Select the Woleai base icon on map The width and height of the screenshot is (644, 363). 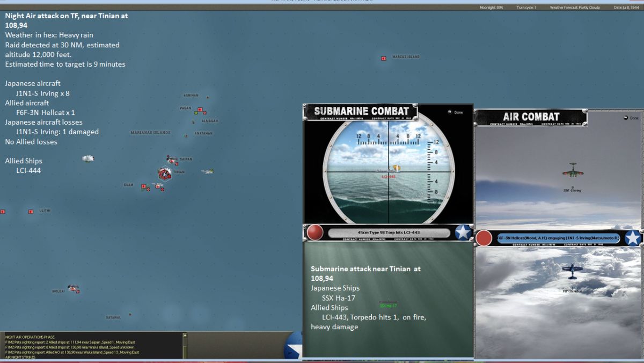pyautogui.click(x=74, y=289)
